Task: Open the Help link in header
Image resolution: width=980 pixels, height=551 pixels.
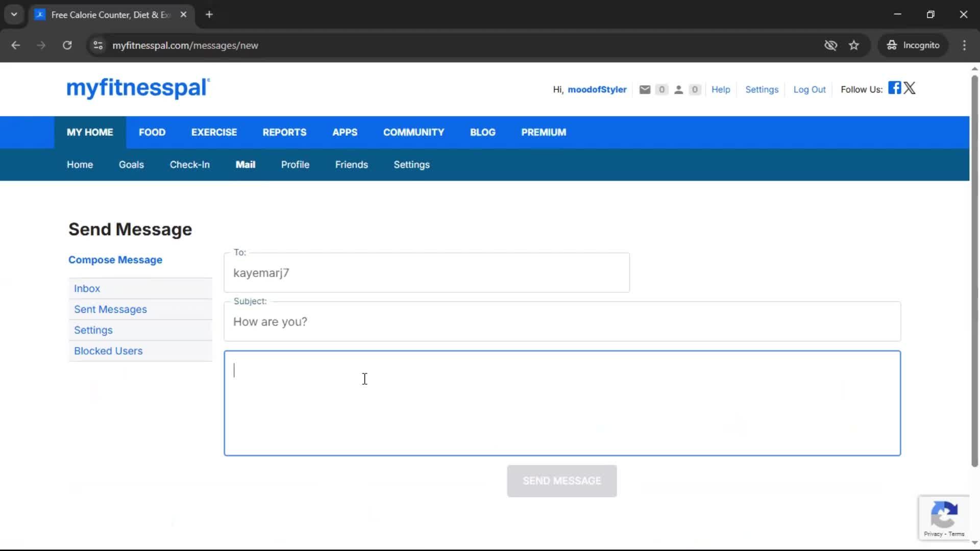Action: [x=721, y=89]
